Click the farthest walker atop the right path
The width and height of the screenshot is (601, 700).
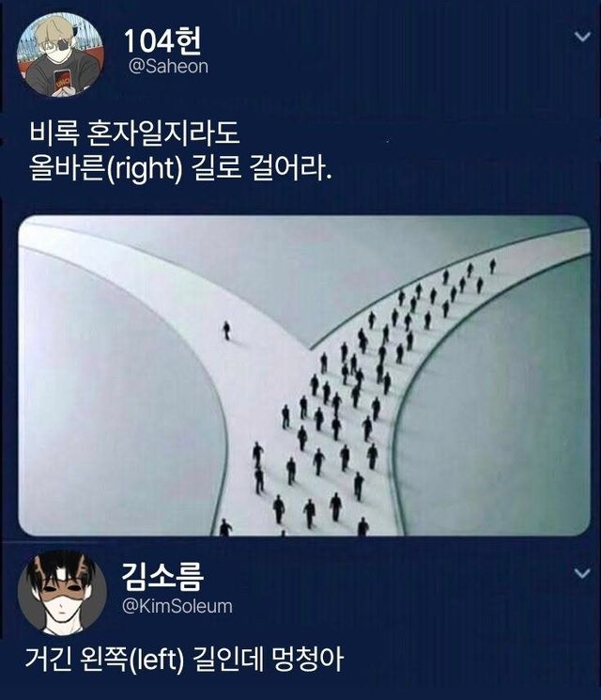tap(493, 266)
